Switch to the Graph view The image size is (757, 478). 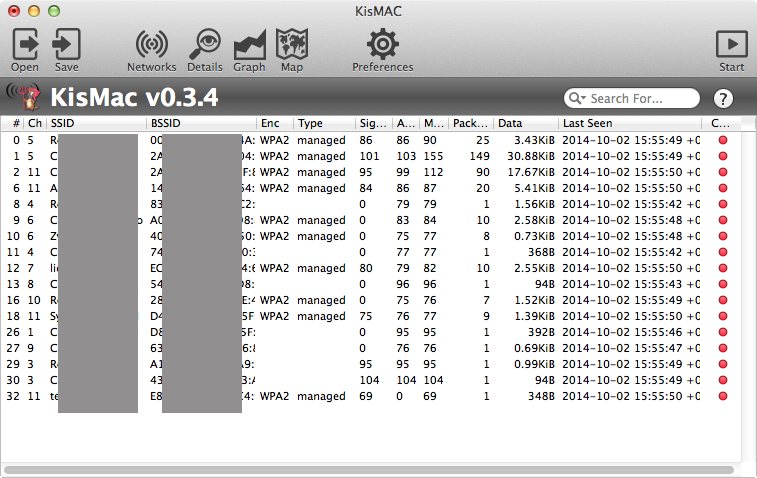249,45
